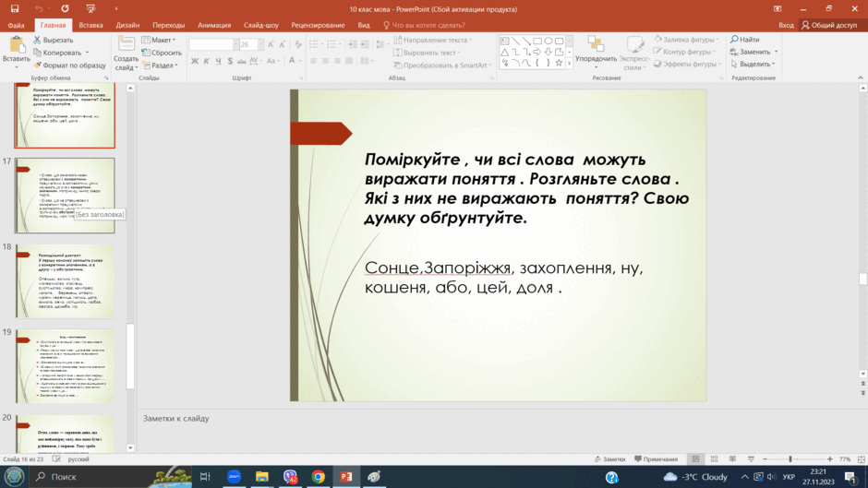Open the Section (Раздел) dropdown
Viewport: 868px width, 488px height.
(161, 65)
